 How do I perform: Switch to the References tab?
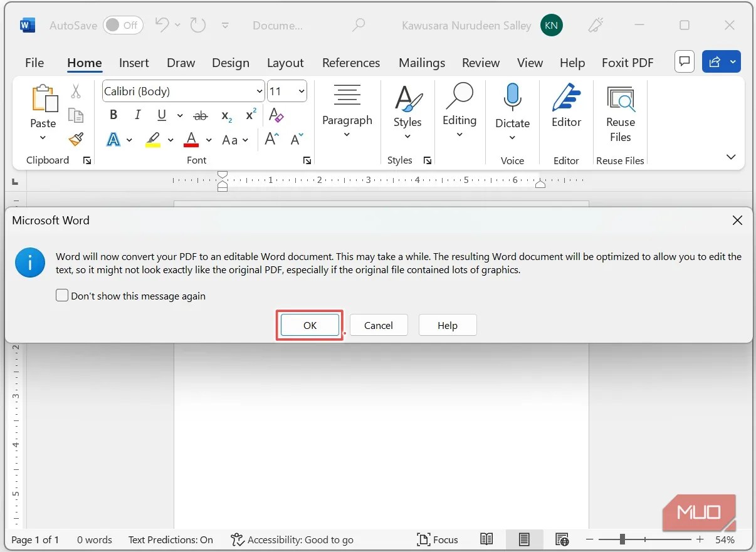tap(351, 63)
